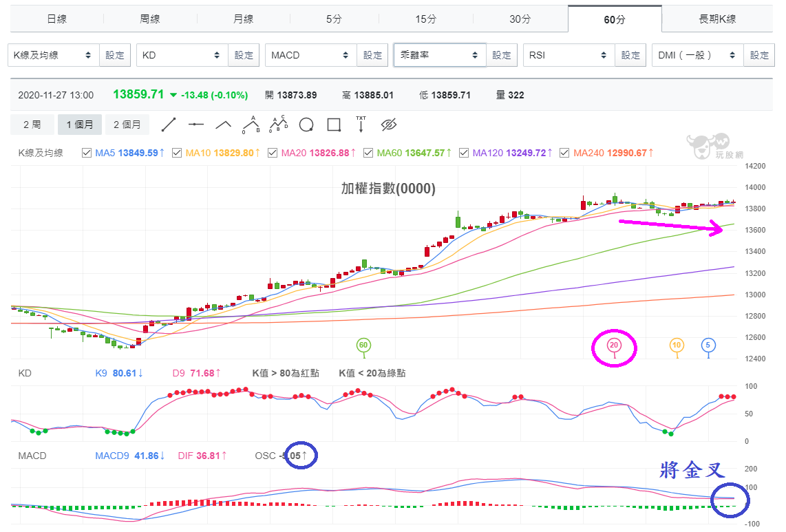Set chart range to 1 個月
Image resolution: width=786 pixels, height=532 pixels.
point(80,125)
